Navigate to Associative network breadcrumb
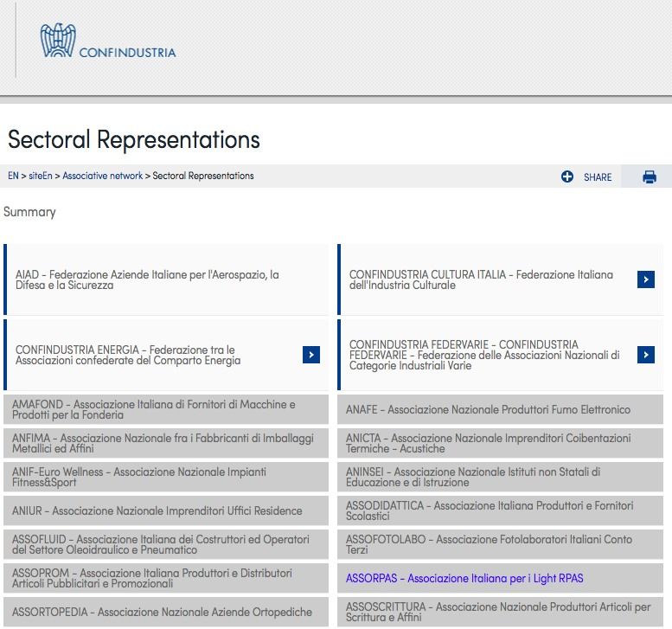Screen dimensions: 672x629 [x=102, y=176]
